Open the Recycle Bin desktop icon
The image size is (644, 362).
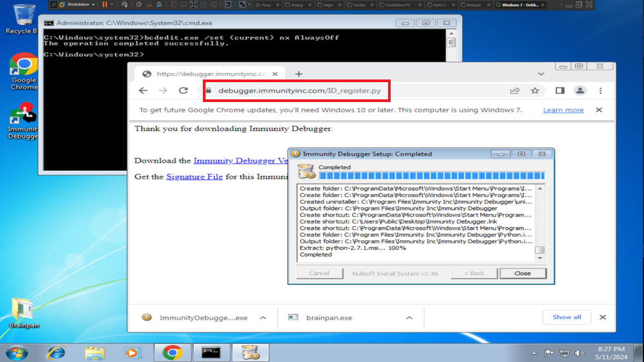point(21,19)
